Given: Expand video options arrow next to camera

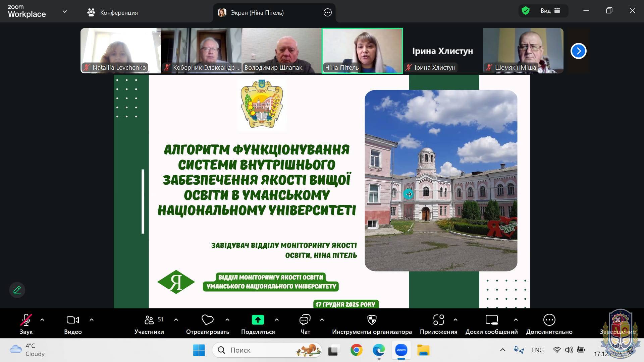Looking at the screenshot, I should [92, 320].
